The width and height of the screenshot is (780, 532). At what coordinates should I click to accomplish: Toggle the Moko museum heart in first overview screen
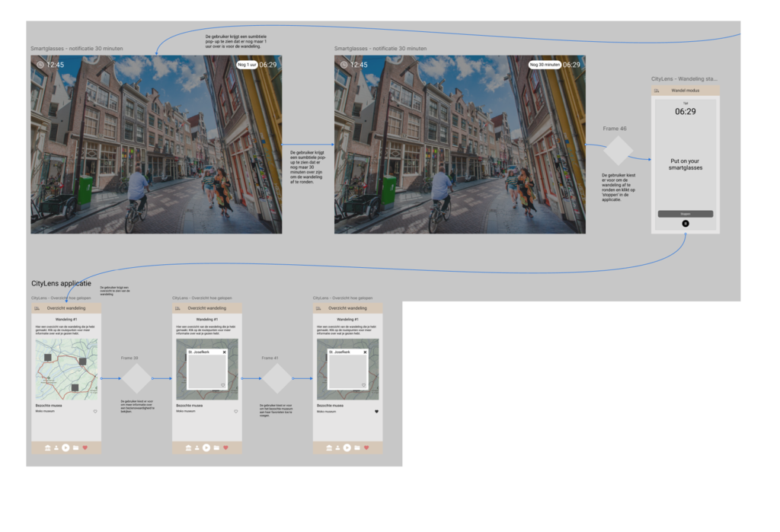click(95, 412)
